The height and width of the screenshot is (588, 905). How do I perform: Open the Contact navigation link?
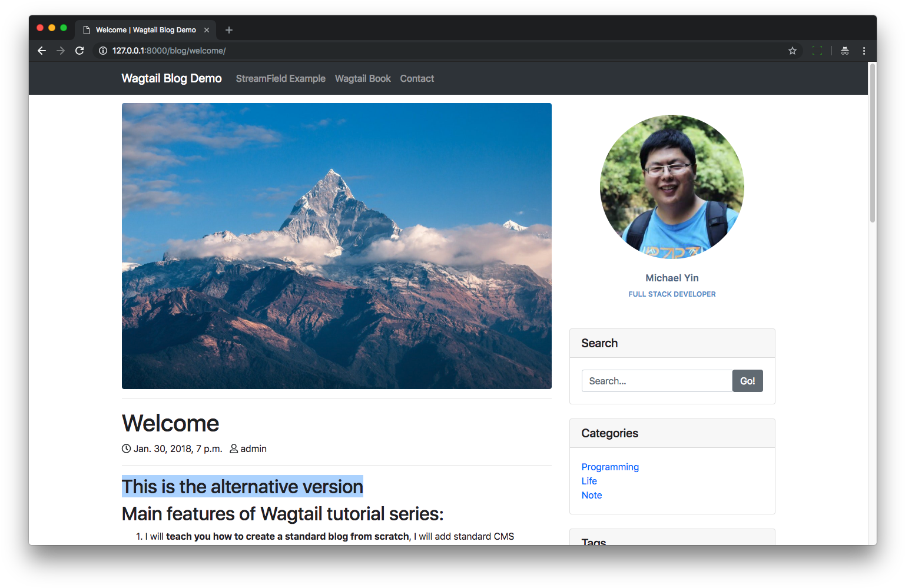coord(417,78)
